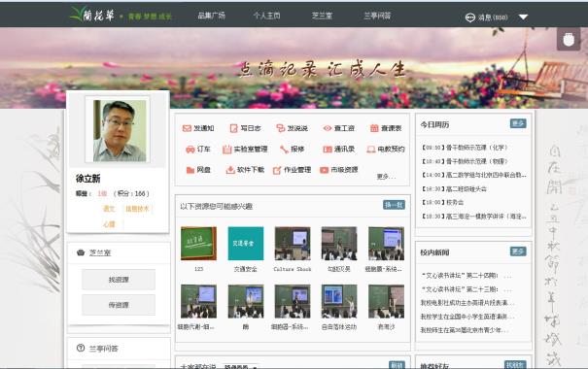Open 个人主页 in the top navigation

click(x=266, y=16)
